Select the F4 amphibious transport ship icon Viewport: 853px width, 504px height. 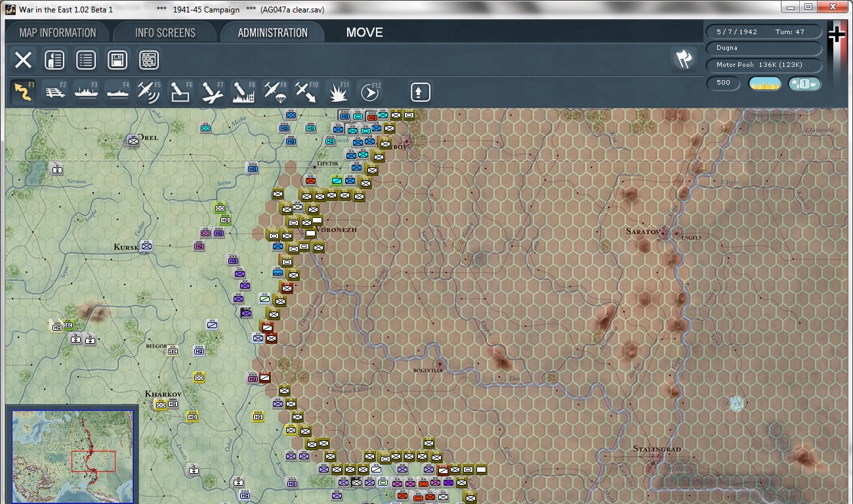click(118, 93)
